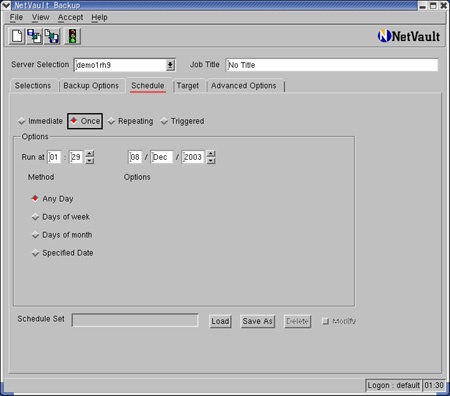Choose the Days of month method
This screenshot has height=396, width=450.
62,235
